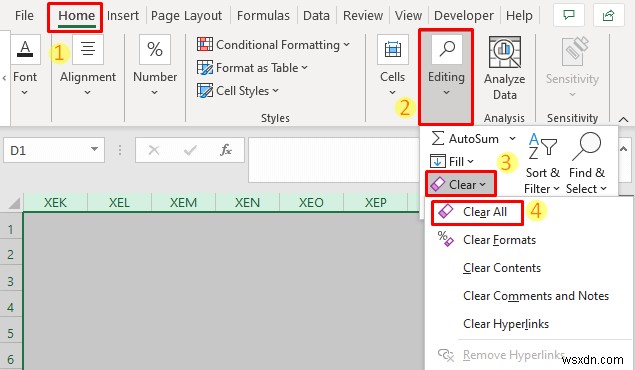Open the Sensitivity dropdown chevron
The image size is (635, 370).
(572, 95)
